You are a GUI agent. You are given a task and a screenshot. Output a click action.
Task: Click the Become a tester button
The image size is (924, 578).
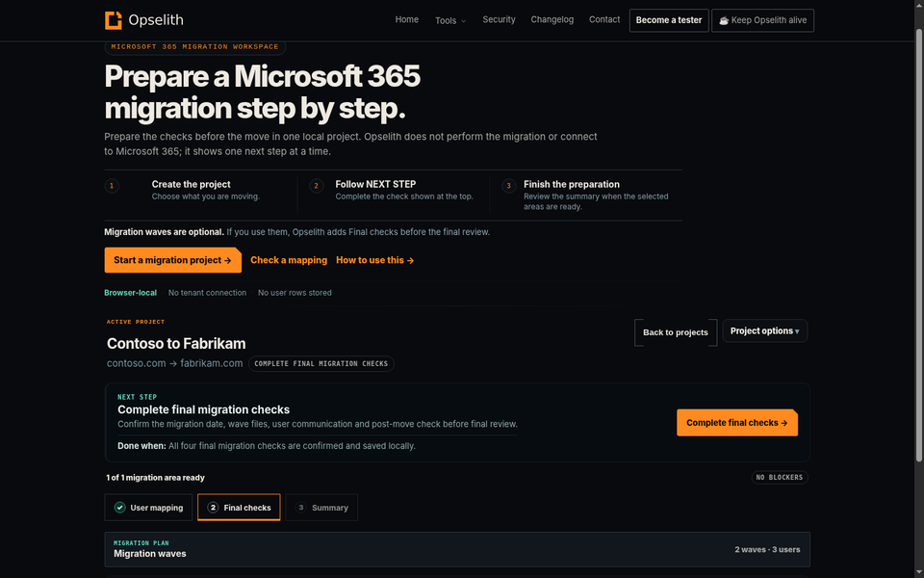click(x=669, y=20)
